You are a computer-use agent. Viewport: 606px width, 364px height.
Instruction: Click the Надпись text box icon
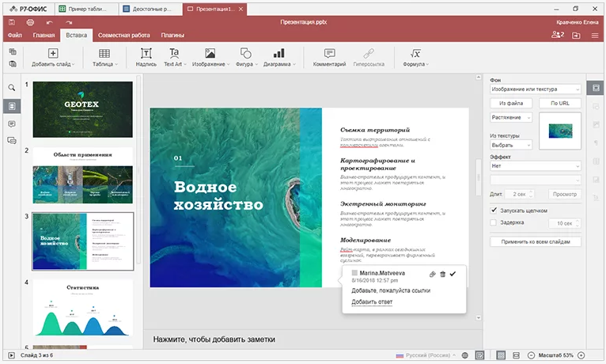click(146, 54)
